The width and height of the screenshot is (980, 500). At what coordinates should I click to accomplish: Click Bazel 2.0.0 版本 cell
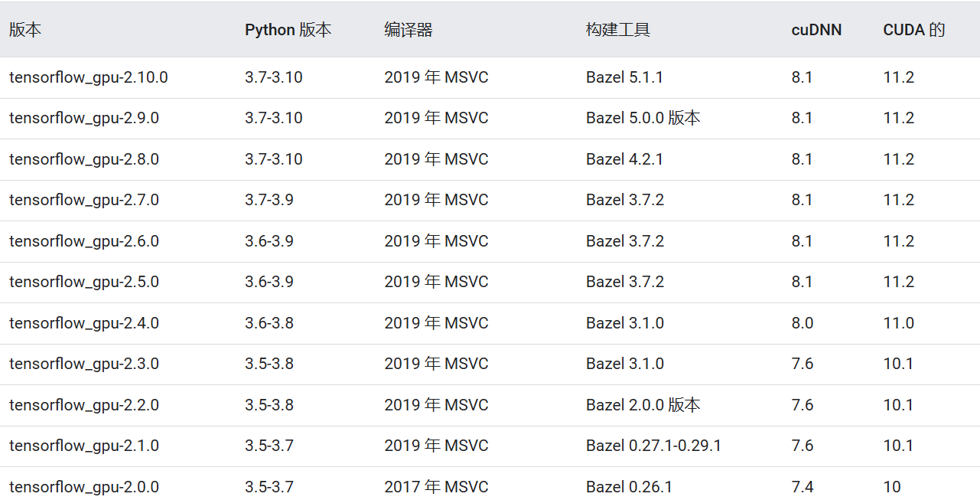tap(643, 405)
